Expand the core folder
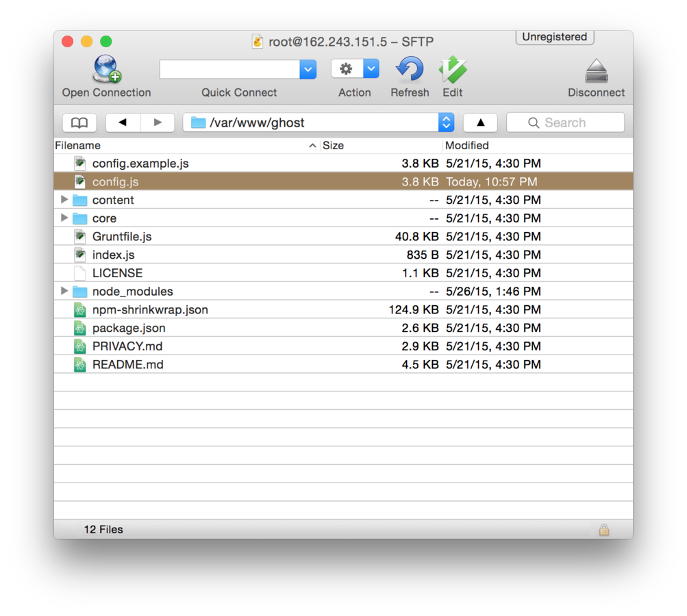 coord(64,218)
